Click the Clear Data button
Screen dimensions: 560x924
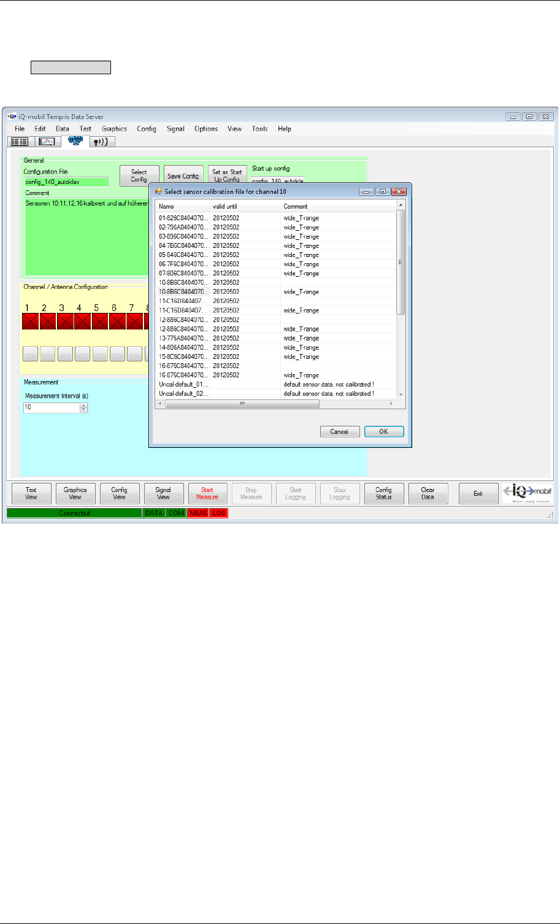click(429, 493)
